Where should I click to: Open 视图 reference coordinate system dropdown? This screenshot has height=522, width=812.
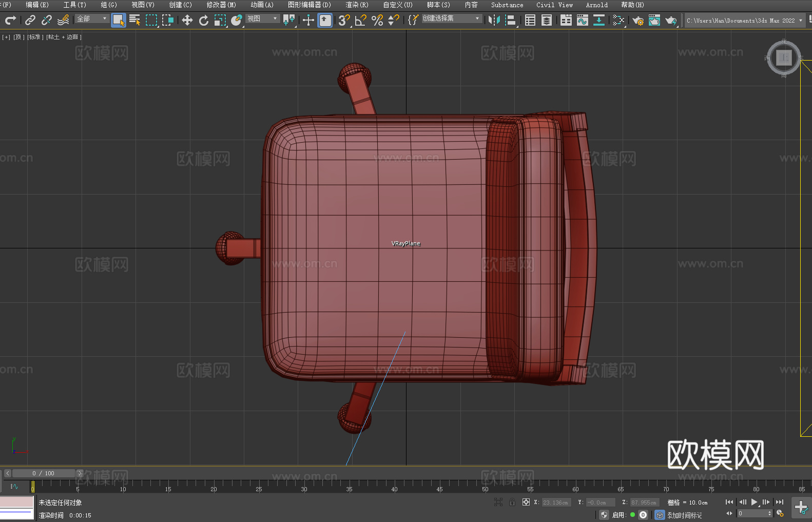pyautogui.click(x=262, y=18)
